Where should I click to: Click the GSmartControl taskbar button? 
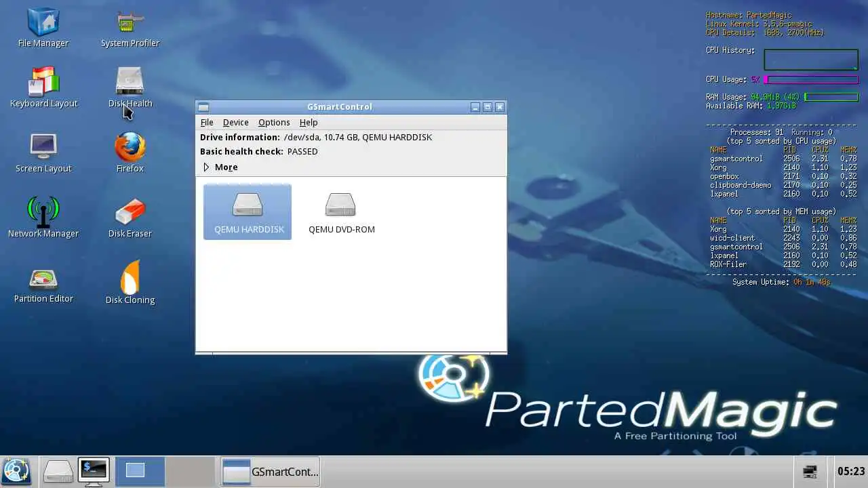pos(270,471)
